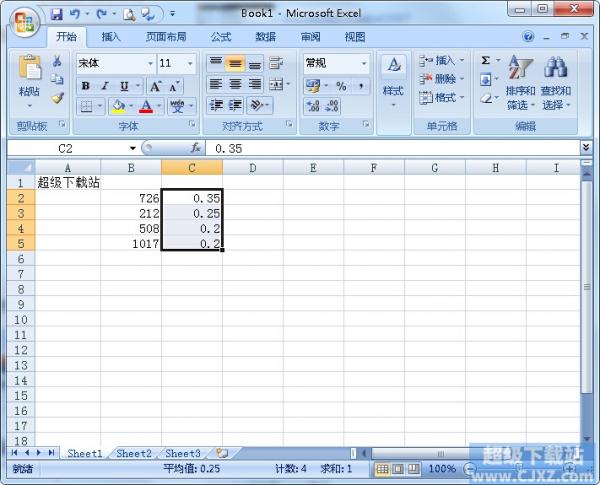
Task: Toggle Italic formatting
Action: 105,86
